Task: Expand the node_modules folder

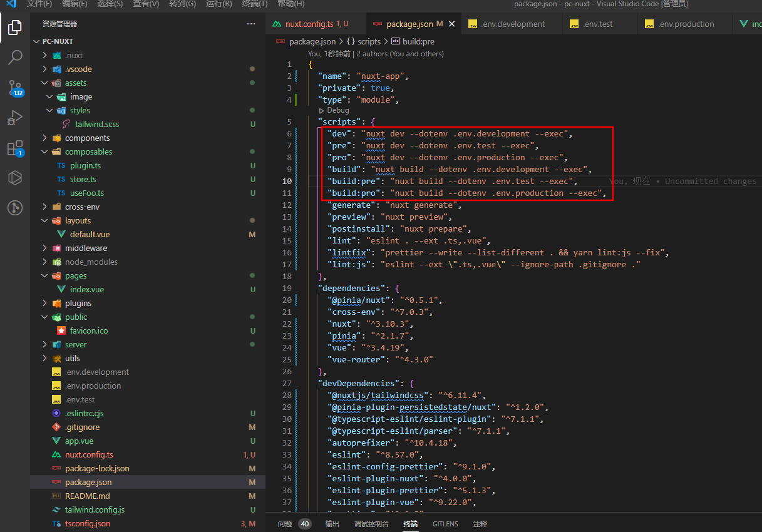Action: click(91, 262)
